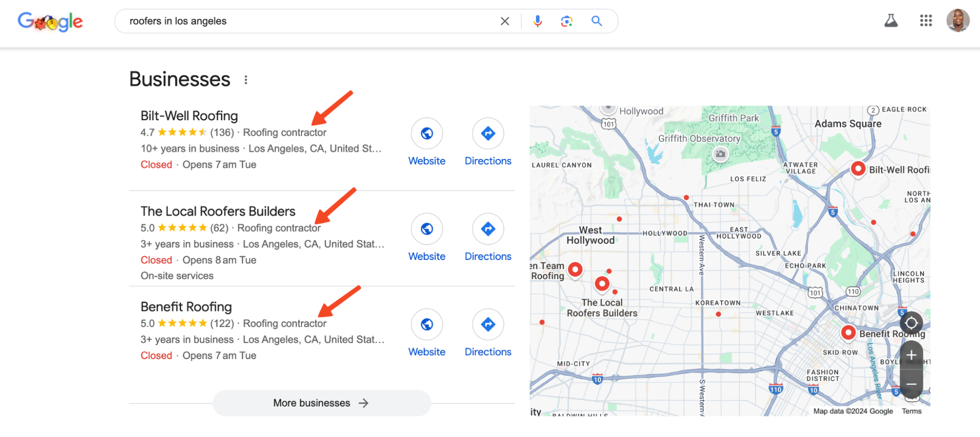
Task: Click the Benefit Roofing website globe icon
Action: point(427,324)
